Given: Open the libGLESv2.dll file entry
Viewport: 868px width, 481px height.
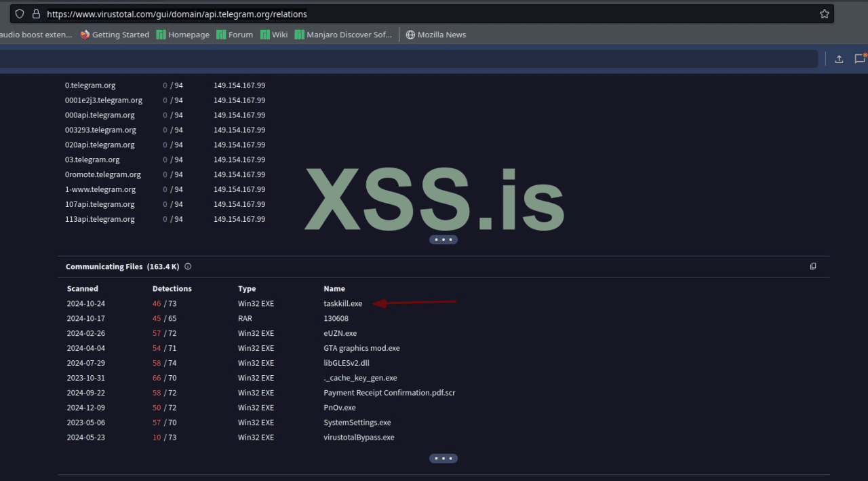Looking at the screenshot, I should [347, 364].
